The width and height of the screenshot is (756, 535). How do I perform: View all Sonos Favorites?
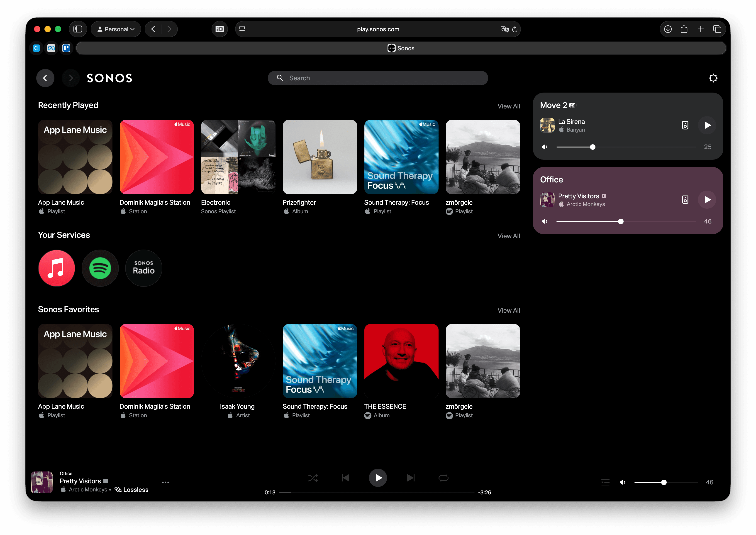tap(508, 310)
